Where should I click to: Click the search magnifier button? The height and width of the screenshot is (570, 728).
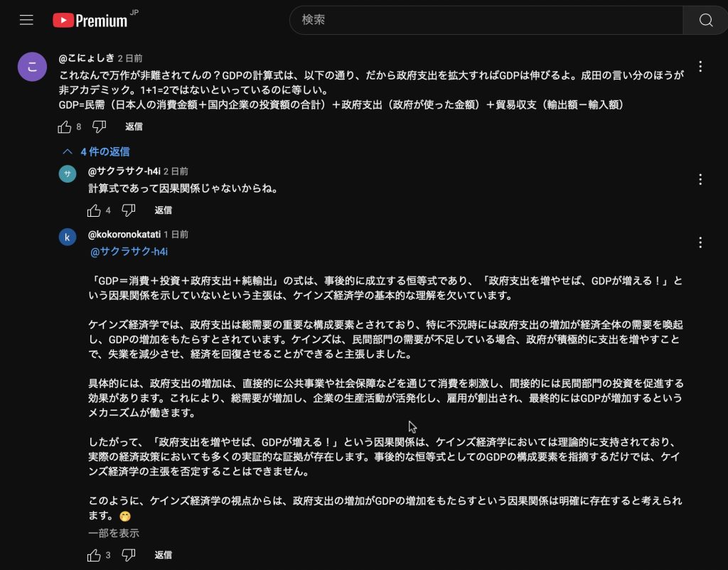705,20
